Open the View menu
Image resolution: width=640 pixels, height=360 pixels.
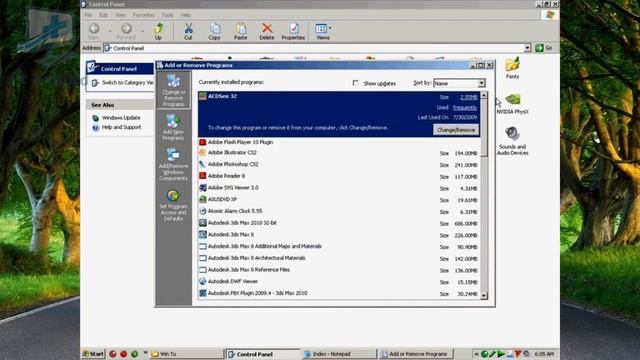click(120, 15)
